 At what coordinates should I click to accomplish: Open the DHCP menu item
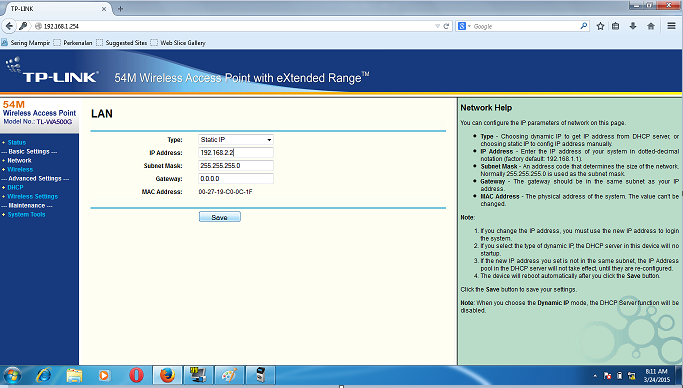[15, 187]
